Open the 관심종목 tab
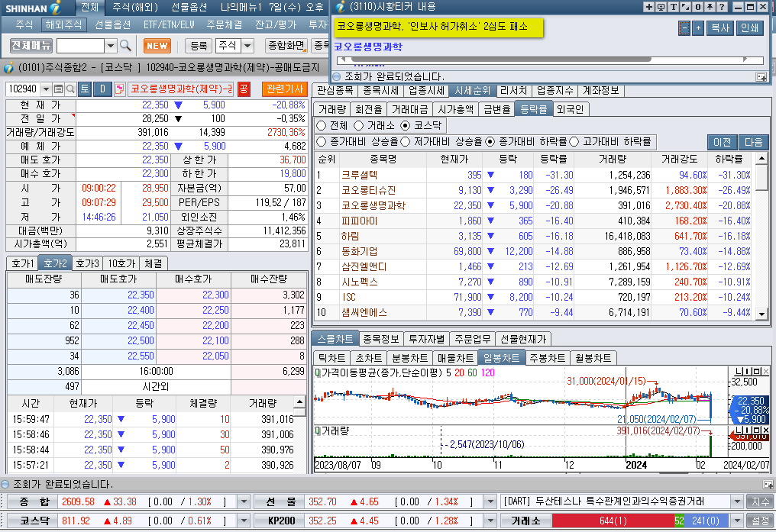The image size is (776, 532). coord(335,91)
